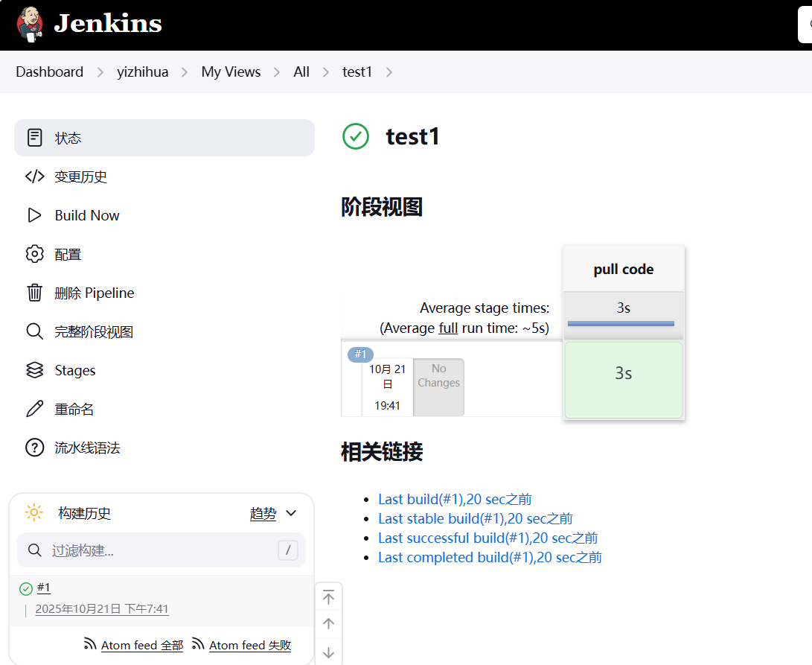812x665 pixels.
Task: Open Last stable build(#1) link
Action: click(476, 518)
